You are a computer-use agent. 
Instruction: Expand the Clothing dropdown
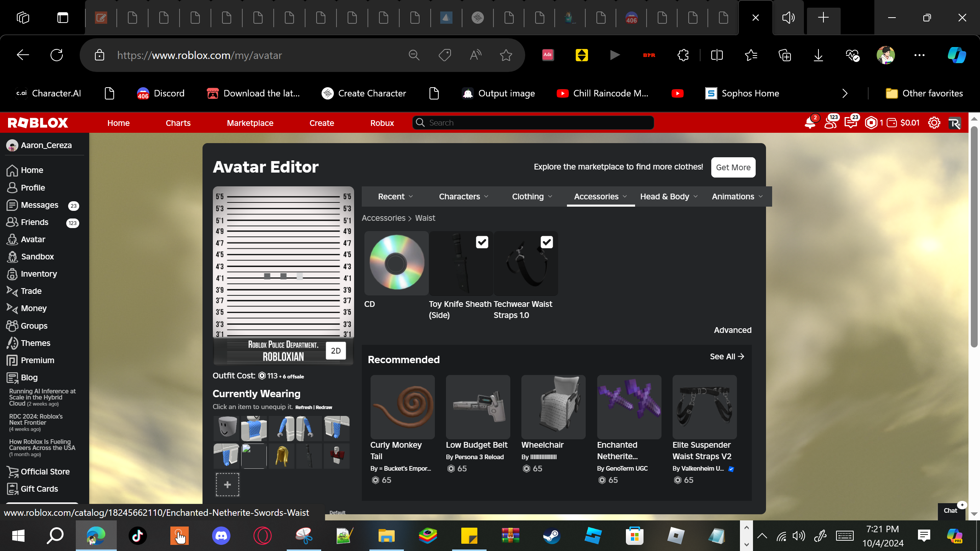(x=532, y=196)
